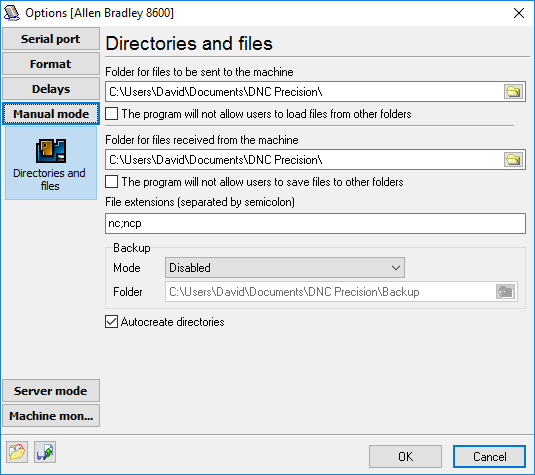Switch to the Format tab
The image size is (535, 475).
(51, 64)
